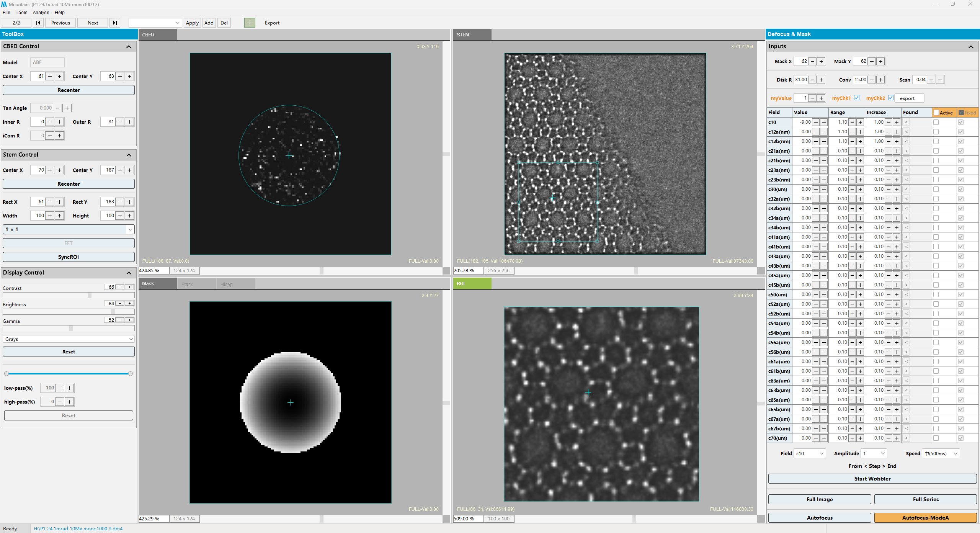Increase CBED Center X with plus
Image resolution: width=980 pixels, height=533 pixels.
(59, 76)
